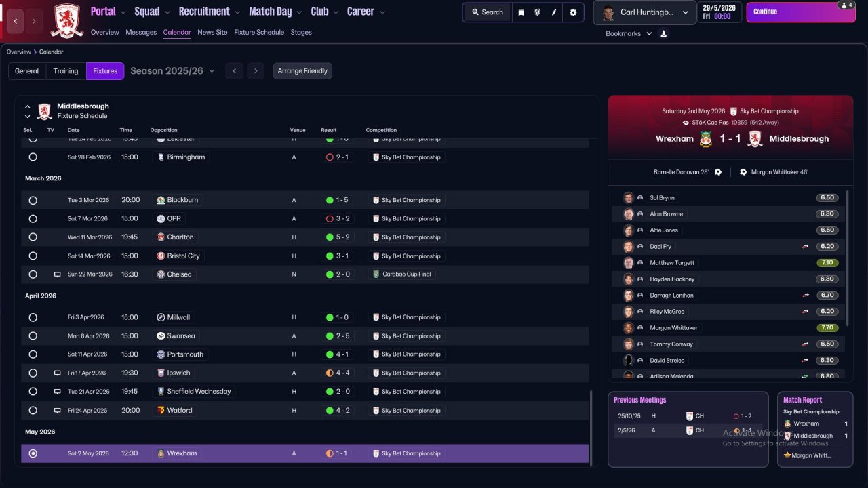868x488 pixels.
Task: Click the Middlesbrough crest in the Fixture Schedule header
Action: click(44, 111)
